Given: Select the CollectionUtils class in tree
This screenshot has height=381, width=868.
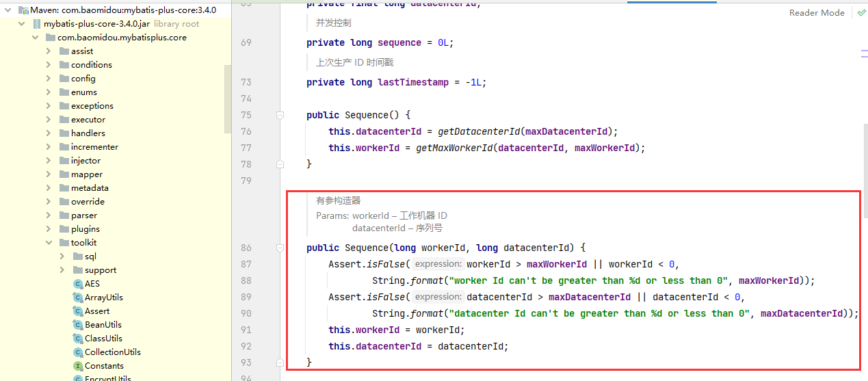Looking at the screenshot, I should tap(113, 352).
